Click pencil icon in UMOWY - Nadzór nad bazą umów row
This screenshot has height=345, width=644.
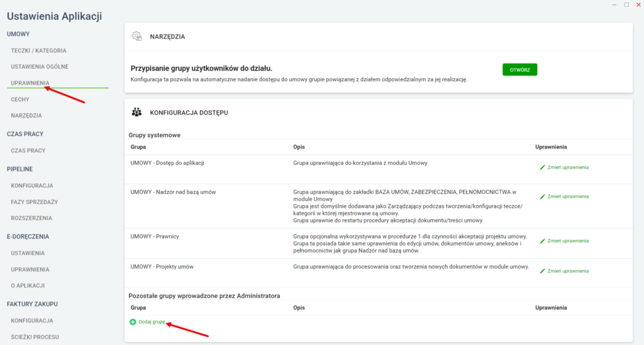pos(542,196)
